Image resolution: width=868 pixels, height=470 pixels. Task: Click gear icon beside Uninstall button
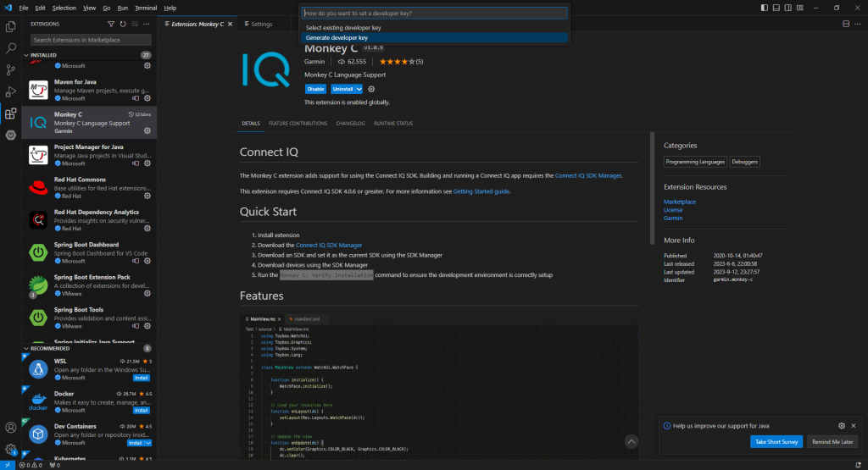coord(371,89)
